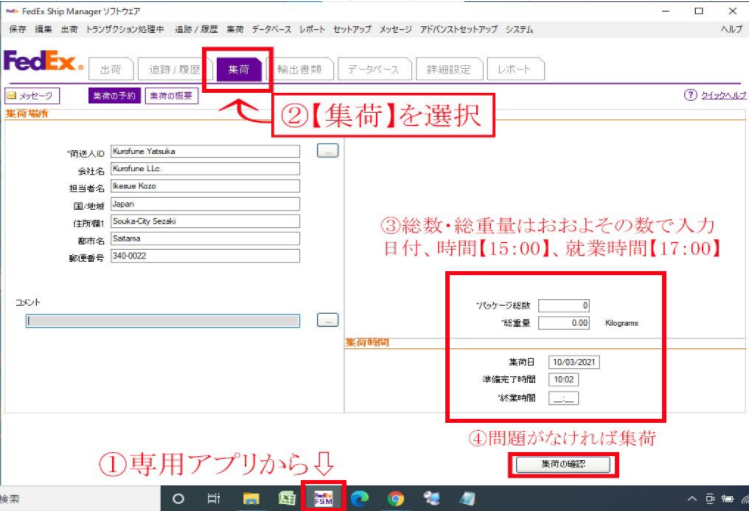Click the empty 終業時間 field
Image resolution: width=749 pixels, height=511 pixels.
point(564,398)
